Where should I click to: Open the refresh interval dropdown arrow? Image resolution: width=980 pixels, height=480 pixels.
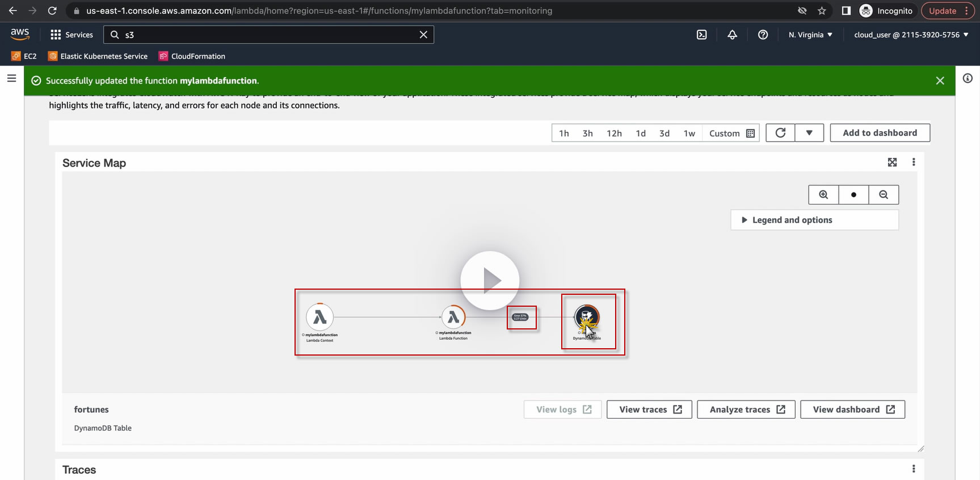tap(809, 133)
